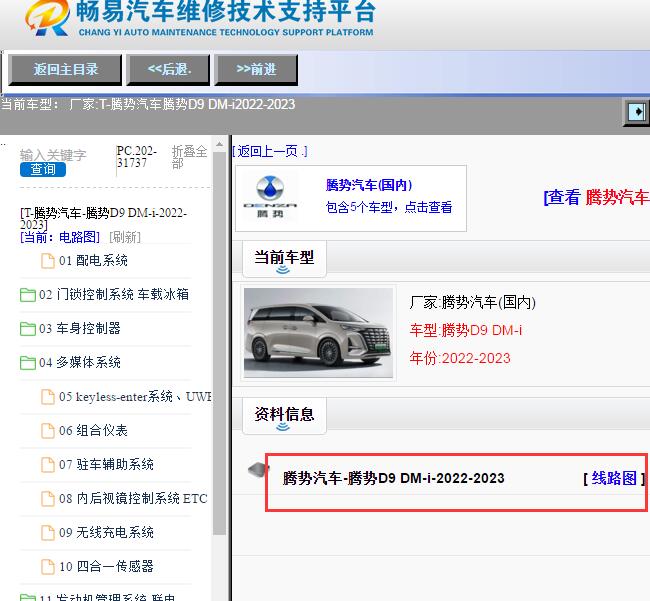Go forward with the >>前进 button
Viewport: 650px width, 601px height.
point(256,70)
